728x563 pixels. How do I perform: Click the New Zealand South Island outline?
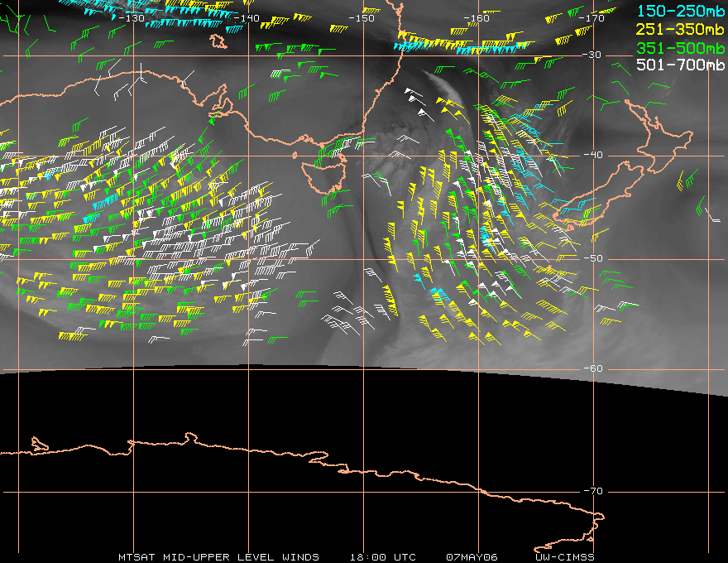point(599,195)
